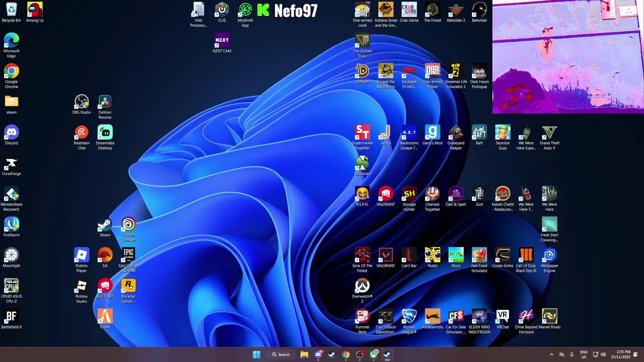Select the Riot Client icon
The width and height of the screenshot is (644, 362).
point(105,289)
